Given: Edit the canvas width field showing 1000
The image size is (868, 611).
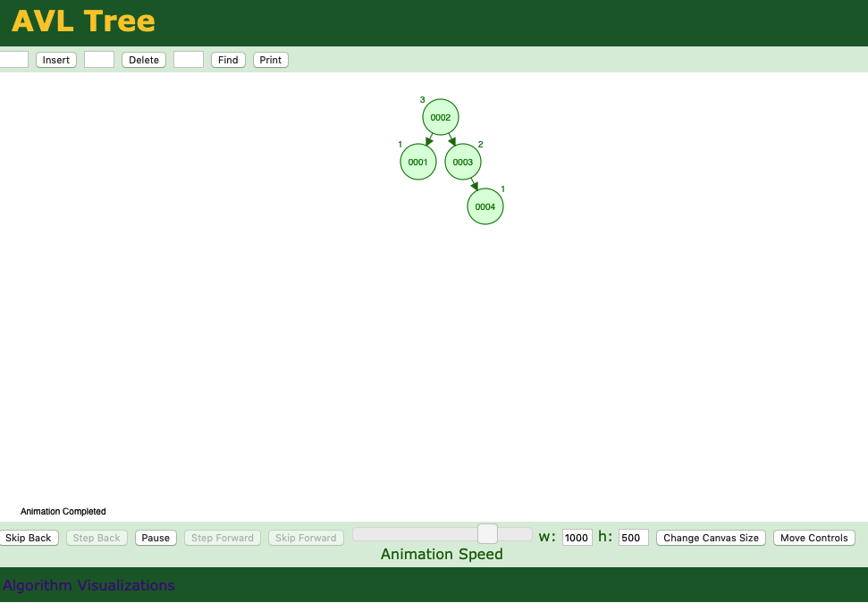Looking at the screenshot, I should coord(577,538).
